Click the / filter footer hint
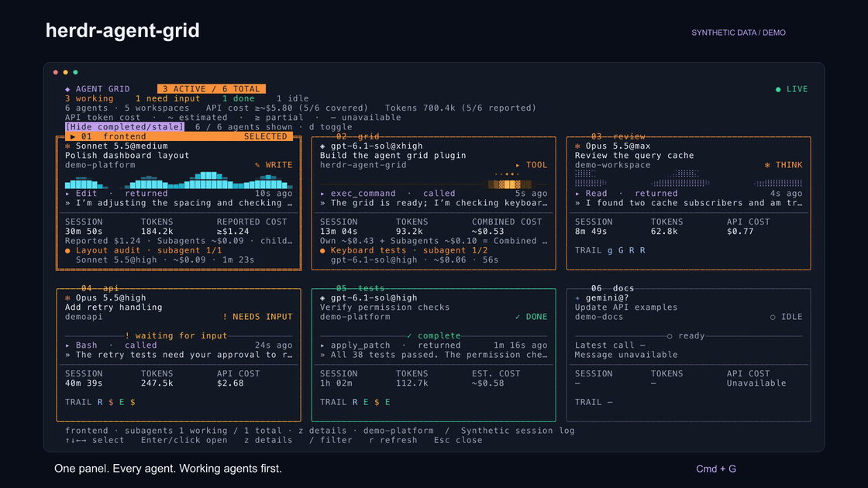The width and height of the screenshot is (868, 488). [x=330, y=441]
